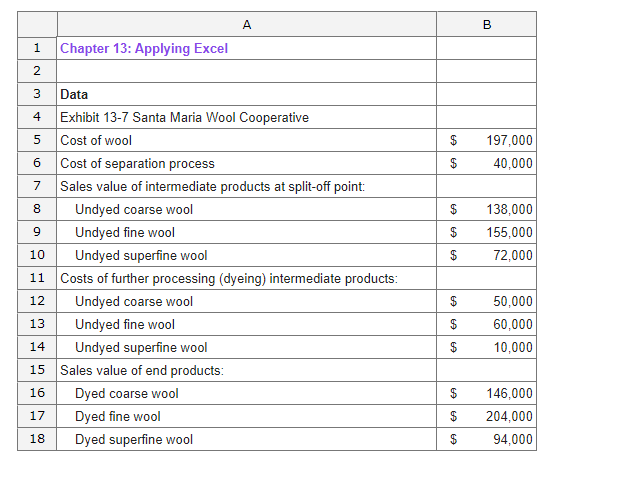Click 'Costs of further processing (dyeing)' label

pos(247,278)
